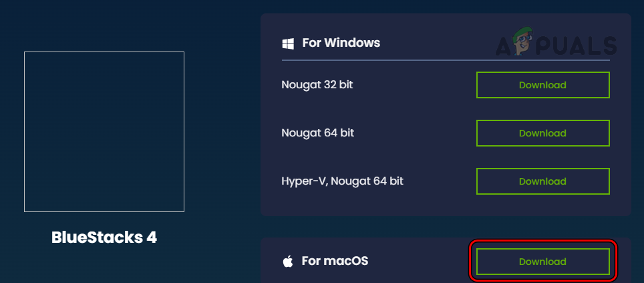Click the BlueStacks 4 title text
This screenshot has width=644, height=283.
104,238
